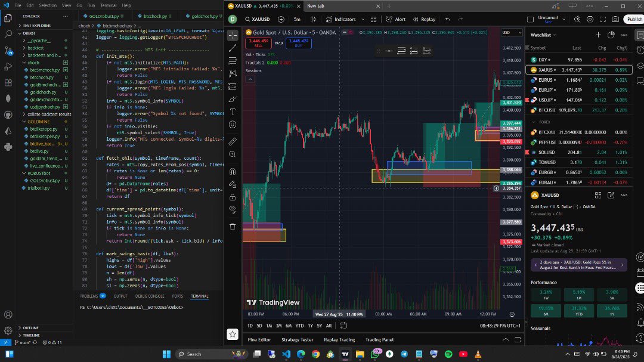
Task: Open the Selection menu in VS Code
Action: click(48, 5)
